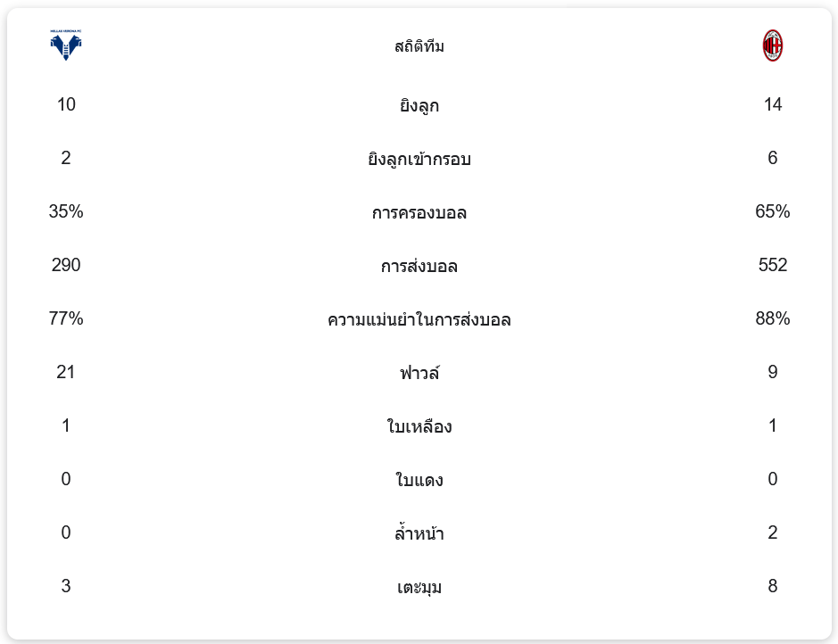The width and height of the screenshot is (838, 644).
Task: Select Milan's 14 shots value
Action: pos(773,104)
